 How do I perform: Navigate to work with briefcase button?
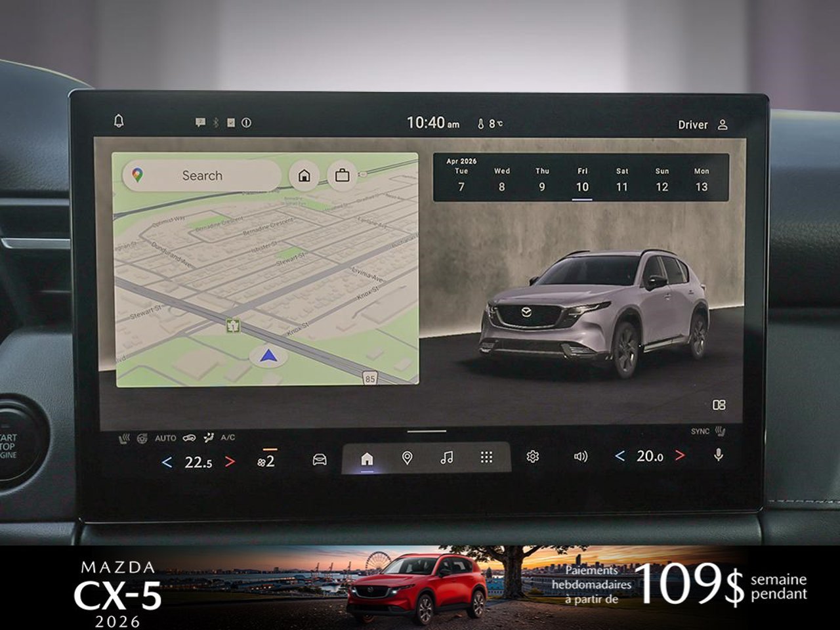tap(342, 176)
